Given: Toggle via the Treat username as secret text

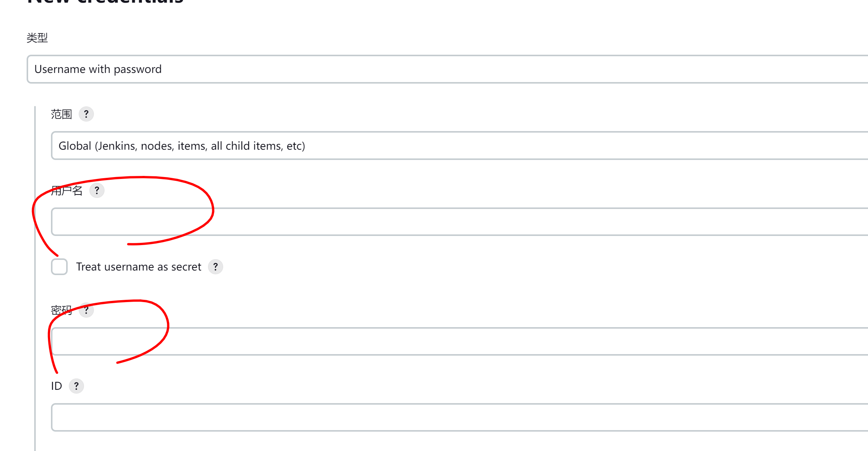Looking at the screenshot, I should point(138,267).
